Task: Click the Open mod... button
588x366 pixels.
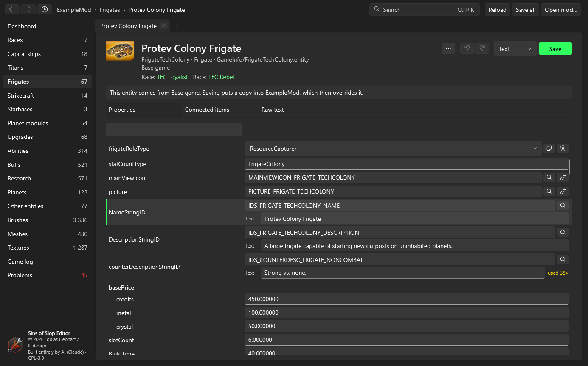Action: pos(561,10)
